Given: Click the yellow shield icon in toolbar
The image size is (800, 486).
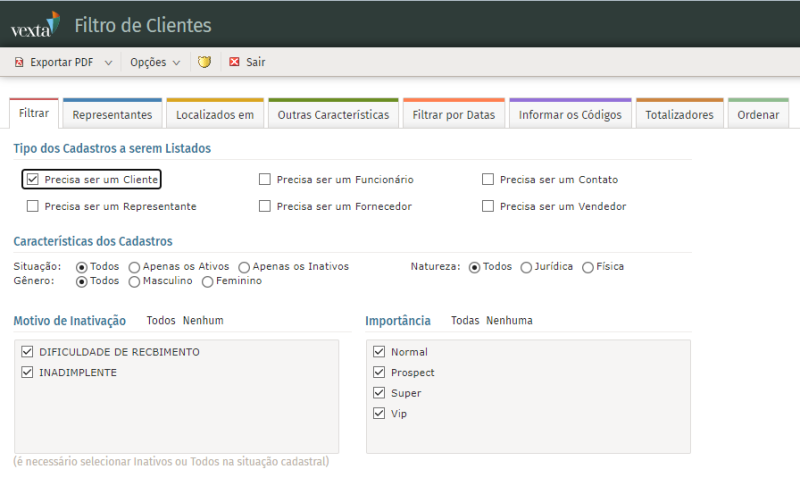Looking at the screenshot, I should [x=204, y=62].
